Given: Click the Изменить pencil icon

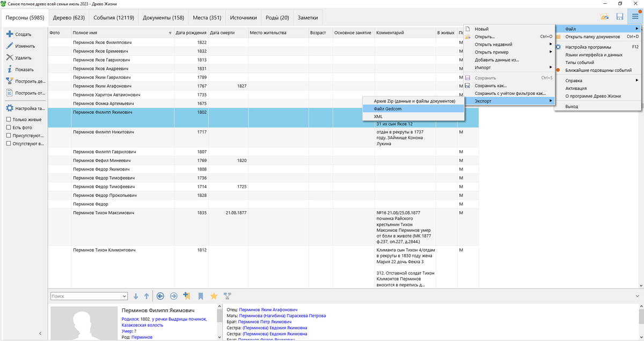Looking at the screenshot, I should click(x=10, y=46).
